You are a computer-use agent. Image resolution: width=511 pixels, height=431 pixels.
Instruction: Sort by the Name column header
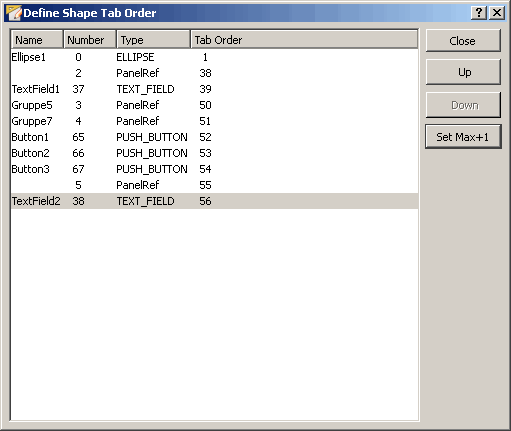point(37,40)
